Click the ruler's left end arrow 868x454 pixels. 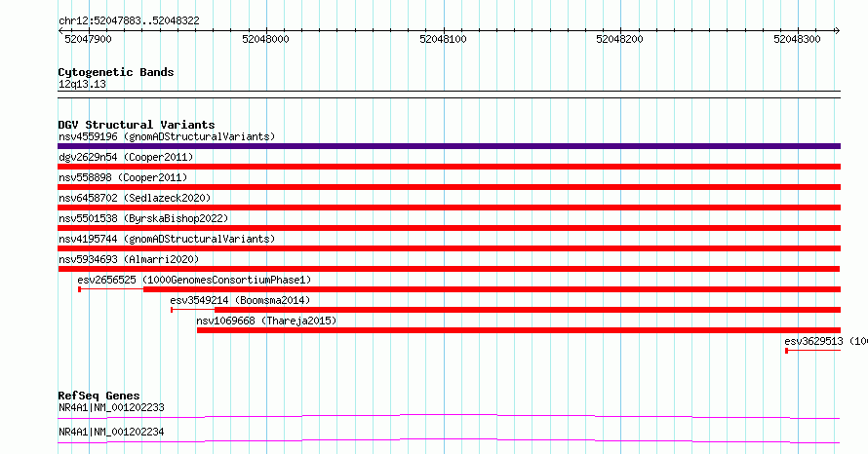[x=60, y=31]
